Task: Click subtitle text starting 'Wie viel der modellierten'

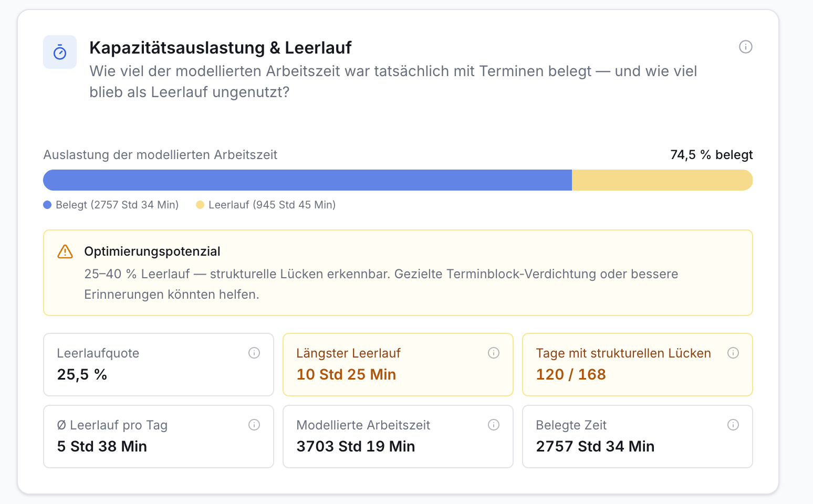Action: [393, 81]
